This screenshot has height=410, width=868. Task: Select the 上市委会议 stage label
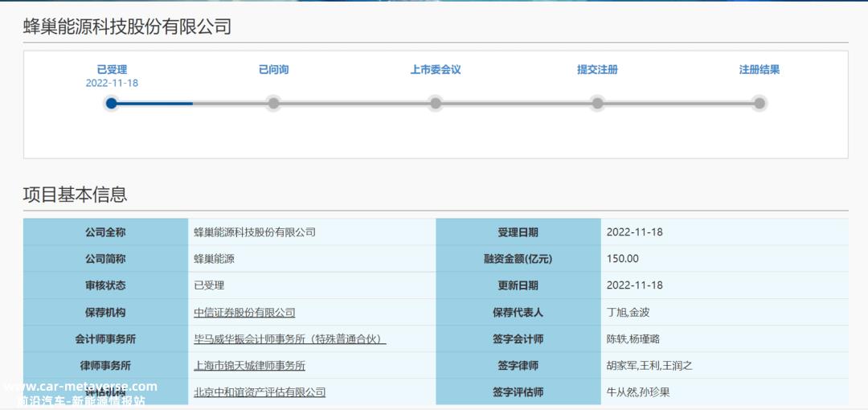(436, 70)
